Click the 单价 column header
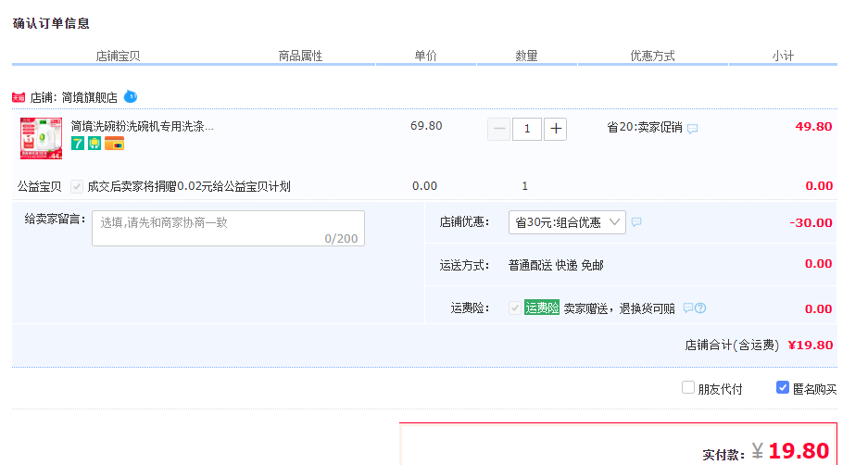Viewport: 868px width, 465px height. pos(426,56)
